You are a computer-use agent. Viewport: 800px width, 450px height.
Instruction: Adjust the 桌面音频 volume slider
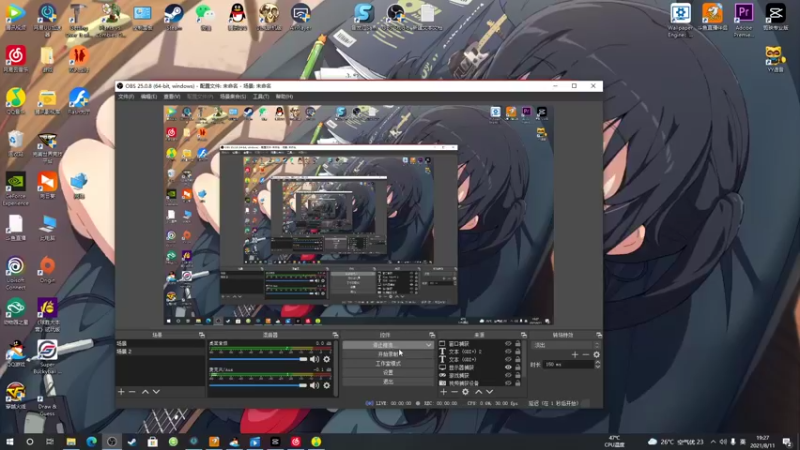258,359
